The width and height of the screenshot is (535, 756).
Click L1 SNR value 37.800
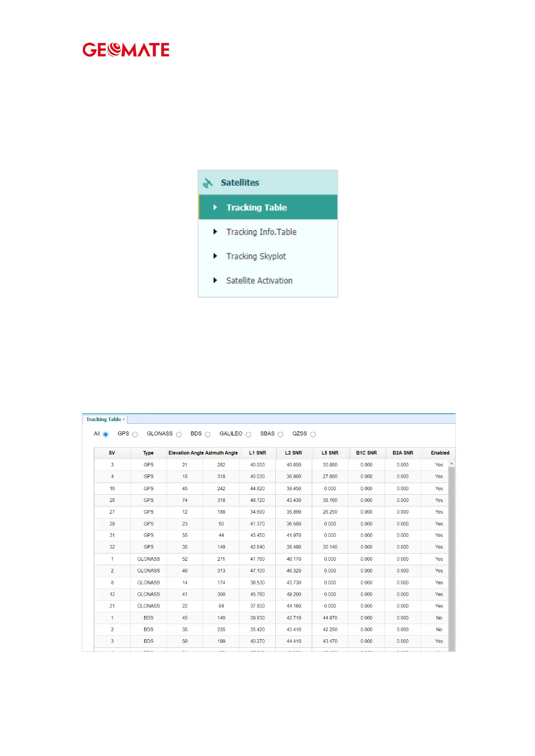[x=257, y=606]
